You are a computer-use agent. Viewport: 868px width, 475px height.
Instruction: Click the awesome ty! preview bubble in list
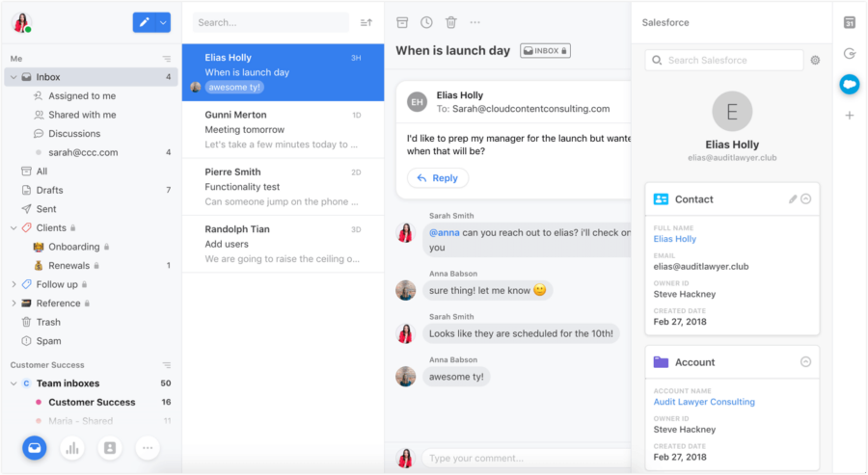(x=234, y=88)
